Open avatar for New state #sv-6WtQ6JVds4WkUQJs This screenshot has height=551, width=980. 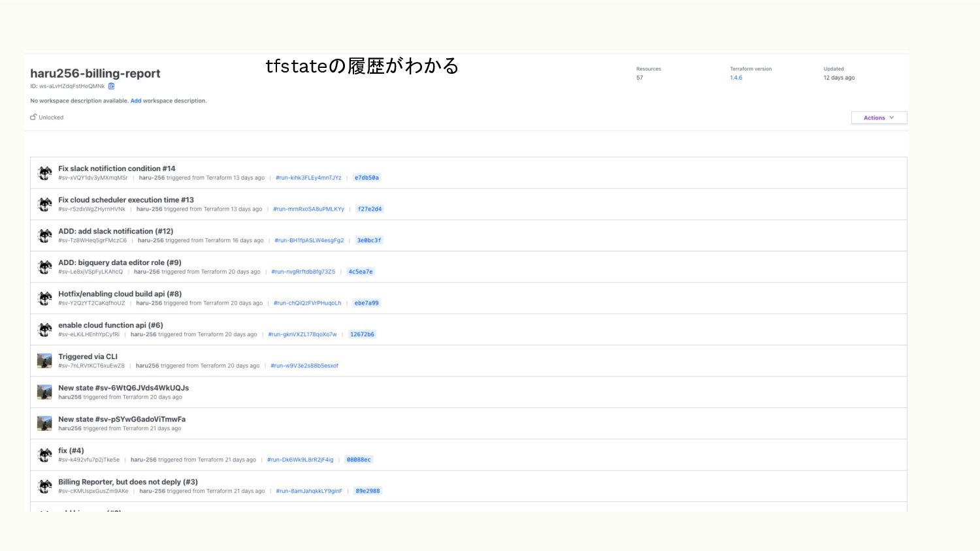(x=44, y=392)
